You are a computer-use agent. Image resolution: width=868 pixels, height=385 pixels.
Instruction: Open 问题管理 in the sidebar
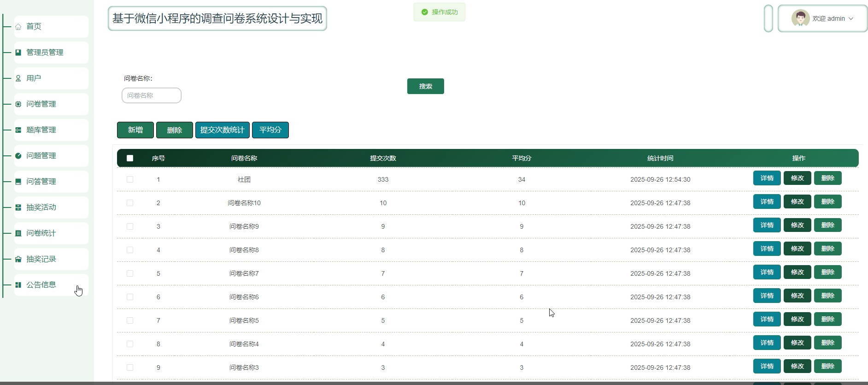point(51,156)
